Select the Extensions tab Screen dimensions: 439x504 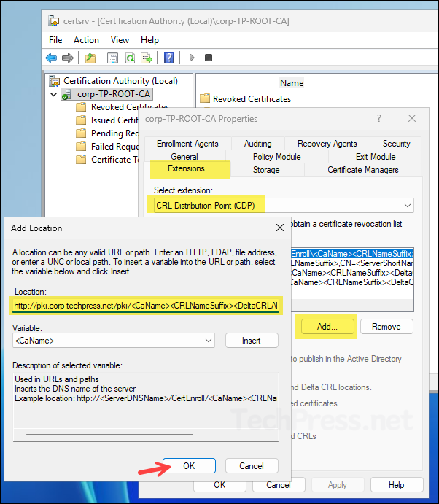coord(186,168)
